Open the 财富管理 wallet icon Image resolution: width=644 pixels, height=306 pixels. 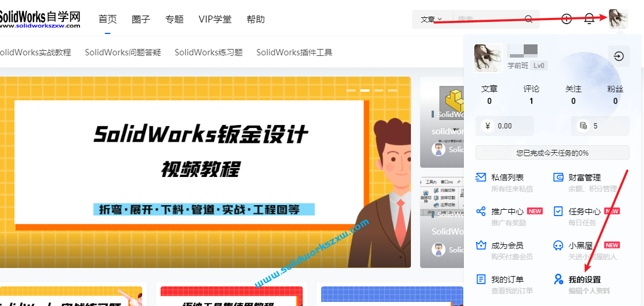(x=558, y=177)
